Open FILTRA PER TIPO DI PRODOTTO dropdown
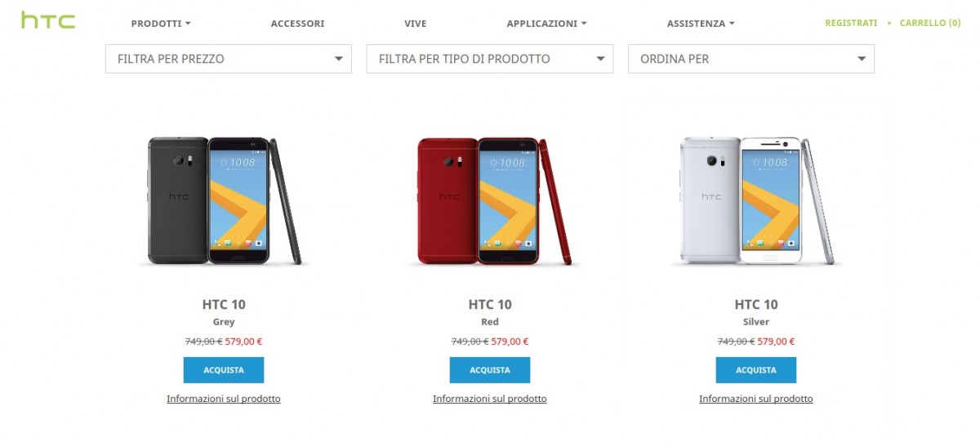The width and height of the screenshot is (980, 447). pos(490,59)
